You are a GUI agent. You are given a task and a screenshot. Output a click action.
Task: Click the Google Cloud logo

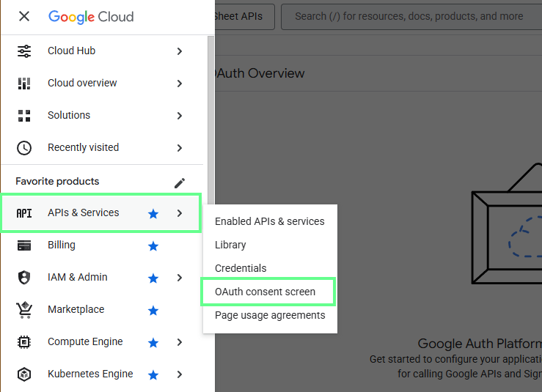pyautogui.click(x=91, y=17)
